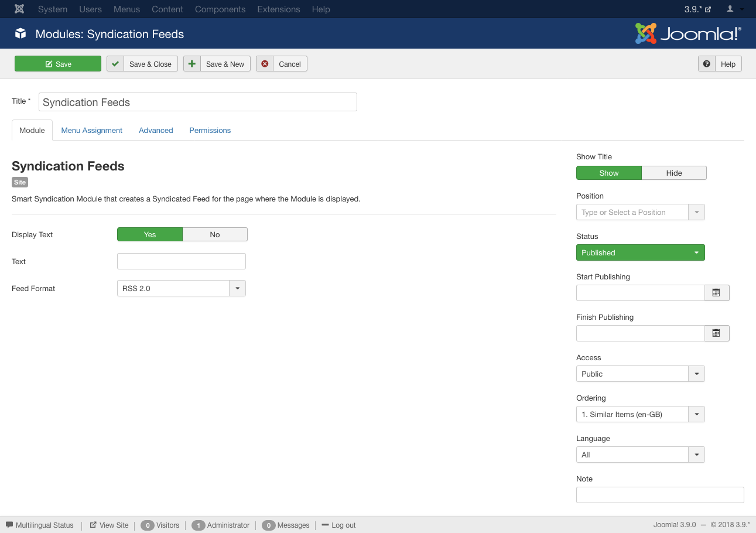Open the user account icon menu

[734, 9]
